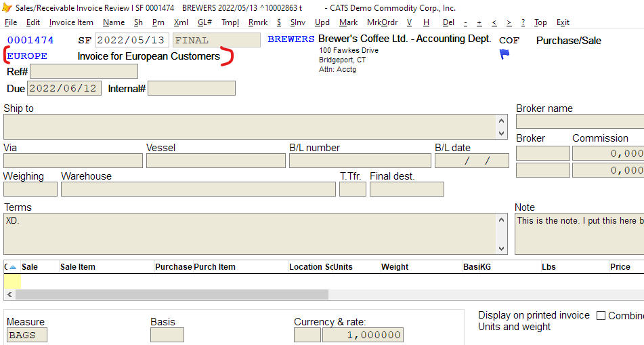Click the Due date field 2022/06/12

point(64,88)
